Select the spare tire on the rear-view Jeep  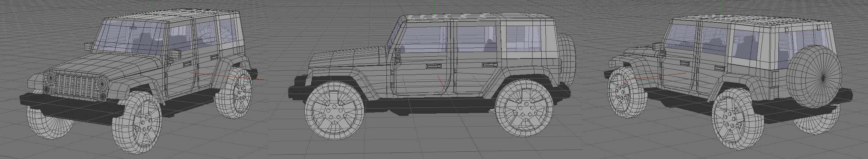tap(815, 77)
